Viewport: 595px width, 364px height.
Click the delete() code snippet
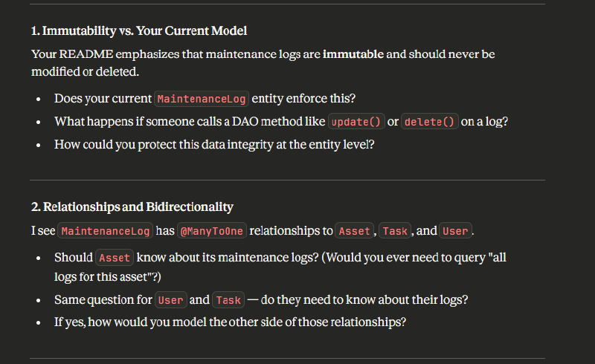pos(430,122)
